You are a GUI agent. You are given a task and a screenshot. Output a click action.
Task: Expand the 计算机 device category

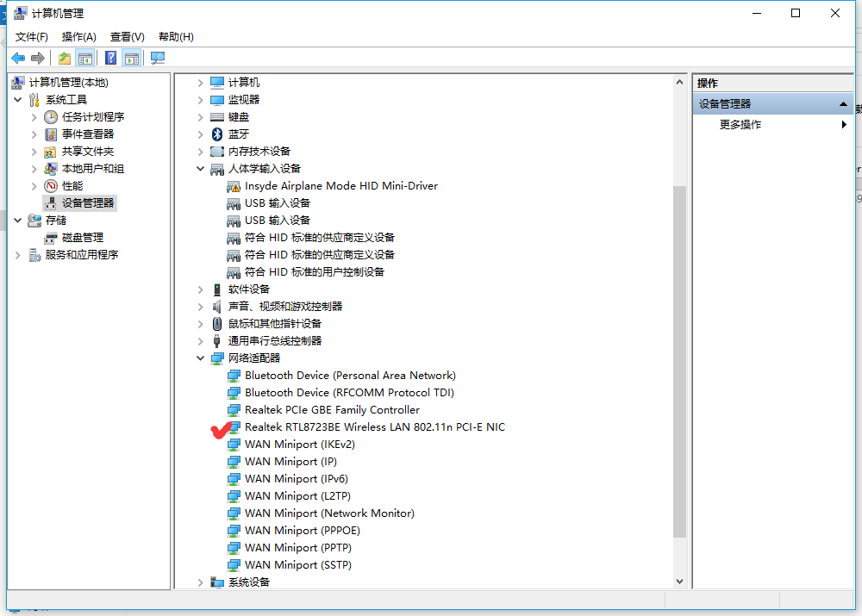pyautogui.click(x=200, y=83)
